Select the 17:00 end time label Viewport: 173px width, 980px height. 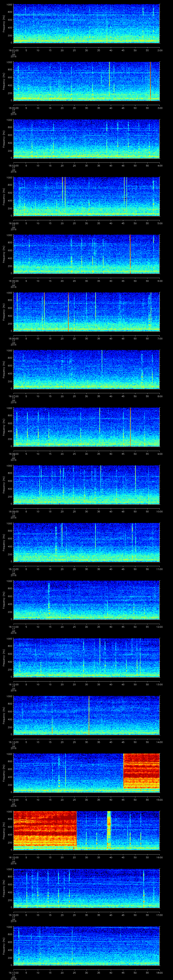pyautogui.click(x=159, y=915)
